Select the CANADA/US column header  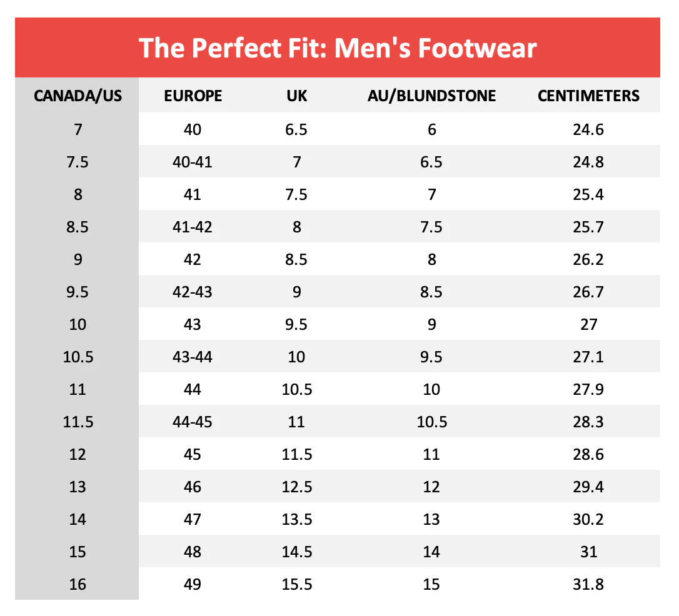tap(78, 96)
